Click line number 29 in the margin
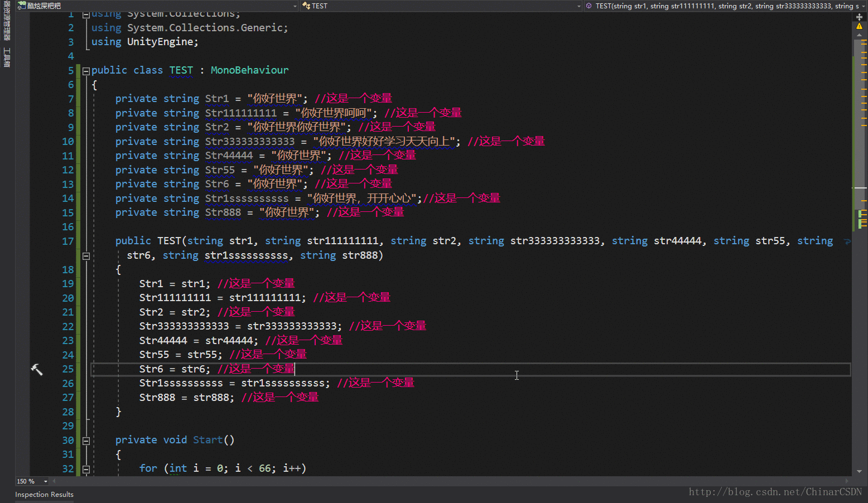Image resolution: width=868 pixels, height=503 pixels. pyautogui.click(x=68, y=426)
